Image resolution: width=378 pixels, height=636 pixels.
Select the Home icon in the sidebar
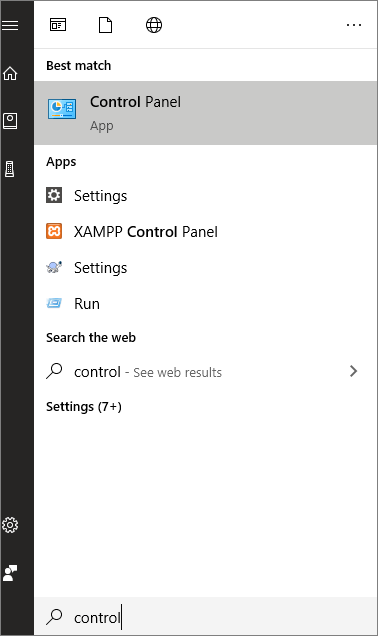tap(10, 73)
